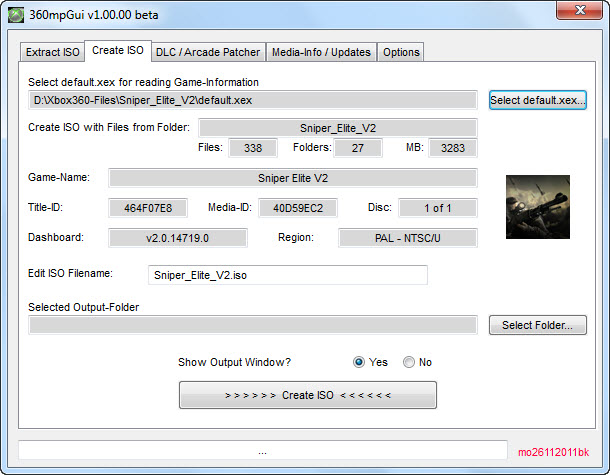Click the Select default.xex... button
This screenshot has height=475, width=610.
(538, 100)
